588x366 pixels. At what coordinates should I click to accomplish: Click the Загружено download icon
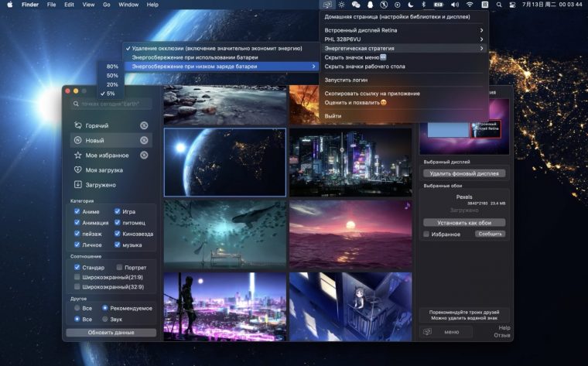78,185
